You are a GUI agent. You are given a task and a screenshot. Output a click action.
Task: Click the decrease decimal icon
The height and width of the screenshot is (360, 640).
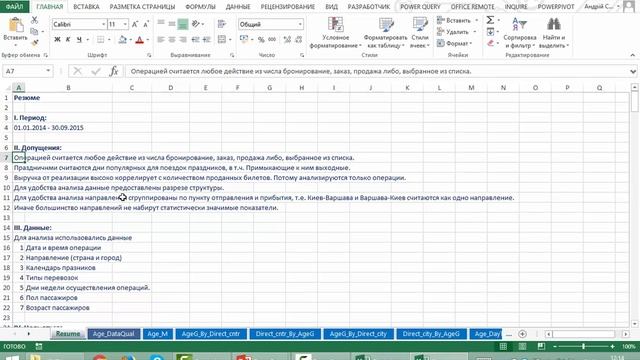[298, 40]
